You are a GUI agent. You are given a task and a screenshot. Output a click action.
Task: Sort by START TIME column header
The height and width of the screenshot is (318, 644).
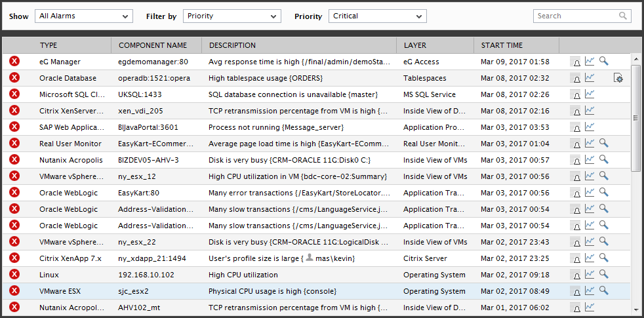(x=502, y=46)
